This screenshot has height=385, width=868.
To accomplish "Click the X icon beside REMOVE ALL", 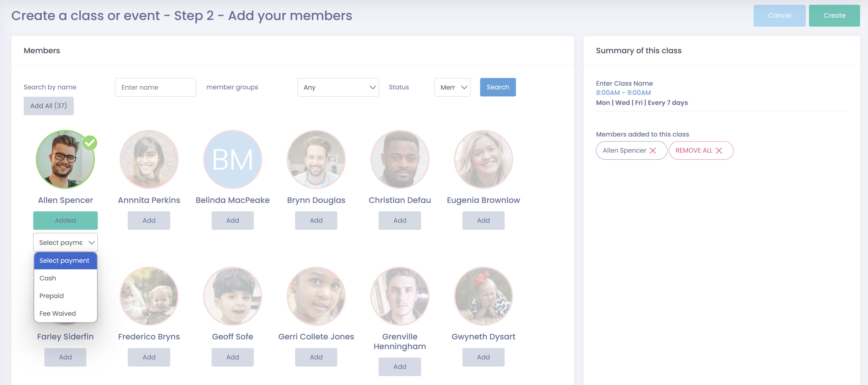I will pyautogui.click(x=719, y=150).
